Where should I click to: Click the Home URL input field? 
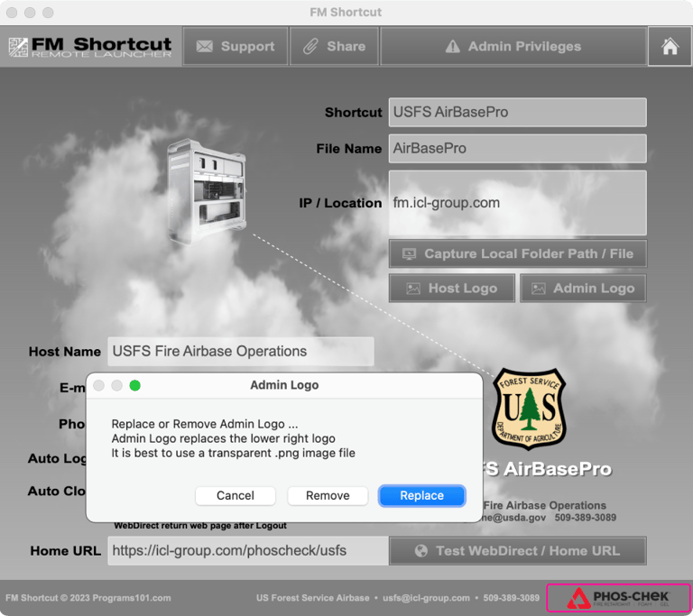(x=248, y=550)
